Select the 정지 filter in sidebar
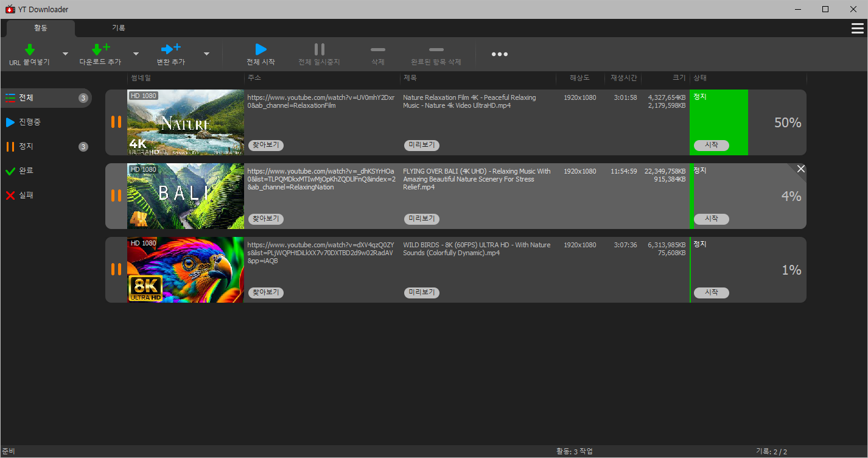The width and height of the screenshot is (868, 458). point(46,147)
